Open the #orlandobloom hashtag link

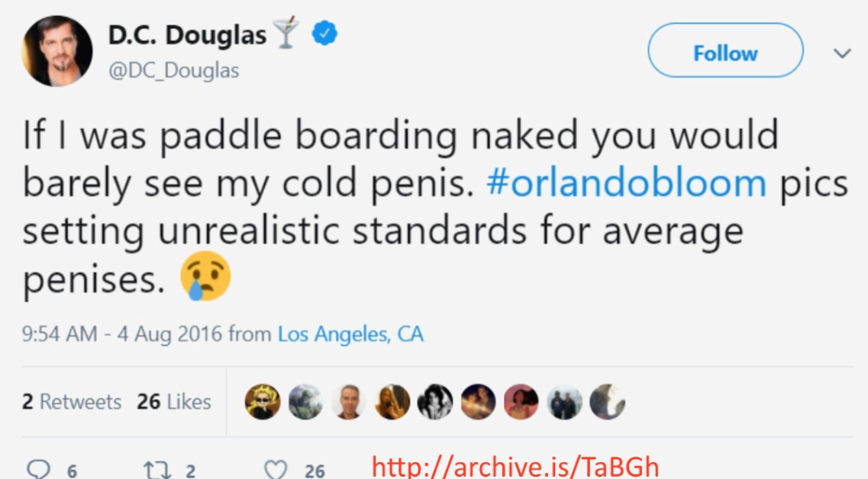(x=627, y=183)
